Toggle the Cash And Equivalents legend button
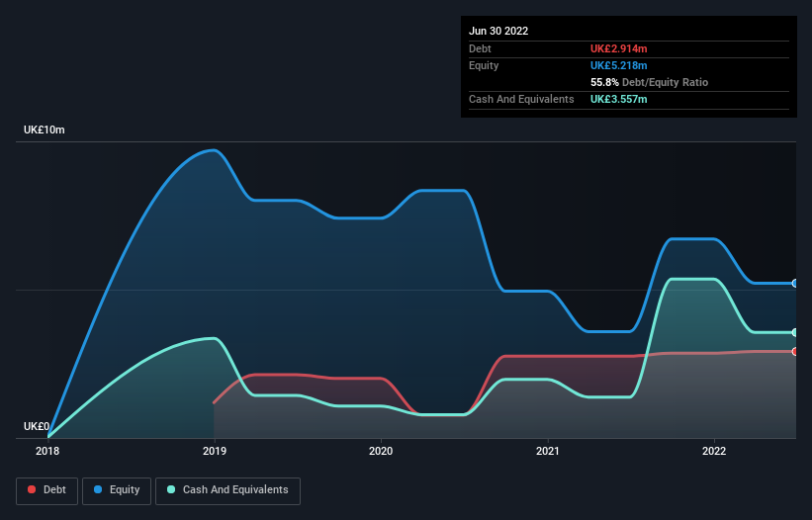This screenshot has width=812, height=520. [227, 490]
